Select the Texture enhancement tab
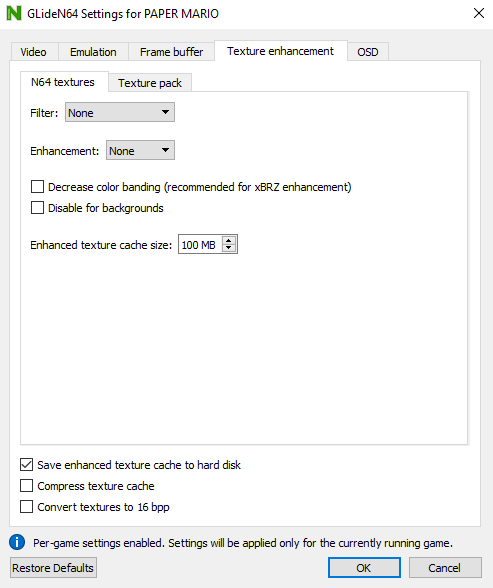The height and width of the screenshot is (588, 493). coord(280,51)
